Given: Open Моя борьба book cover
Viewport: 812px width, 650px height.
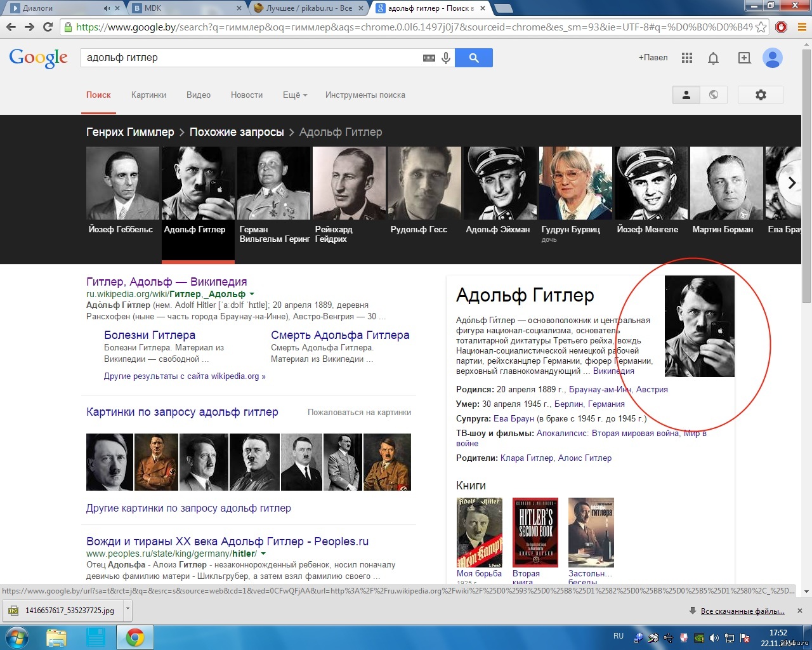Looking at the screenshot, I should pyautogui.click(x=480, y=533).
